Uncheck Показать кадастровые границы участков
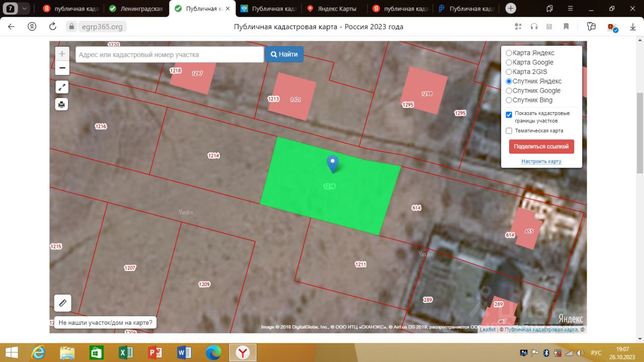Image resolution: width=644 pixels, height=362 pixels. tap(509, 115)
